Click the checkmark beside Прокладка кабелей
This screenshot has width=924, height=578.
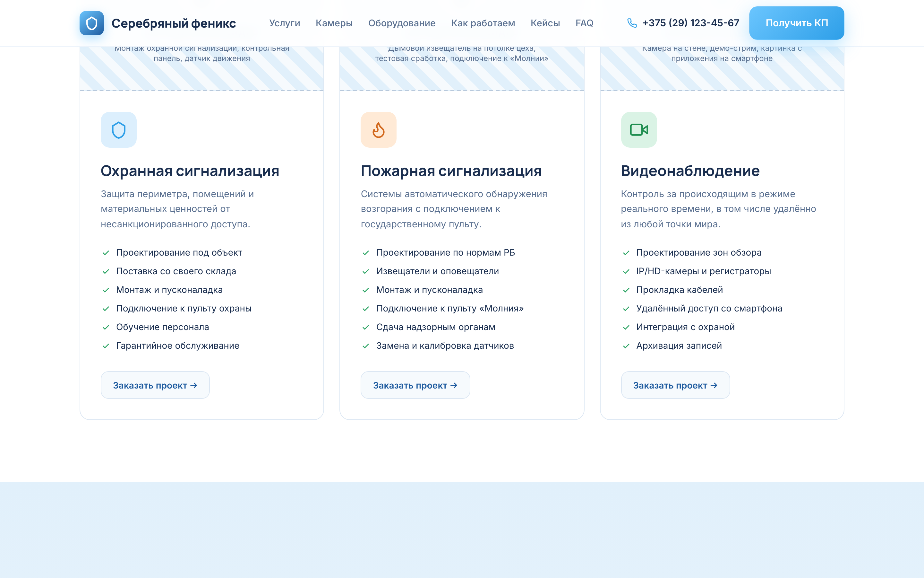[x=626, y=290]
